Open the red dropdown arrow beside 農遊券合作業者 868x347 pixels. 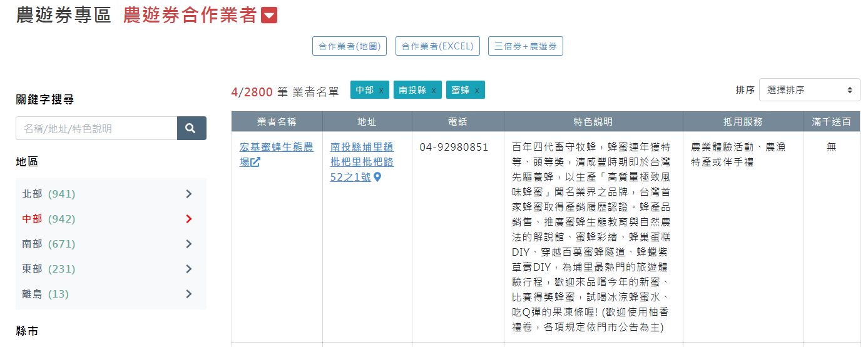point(269,16)
